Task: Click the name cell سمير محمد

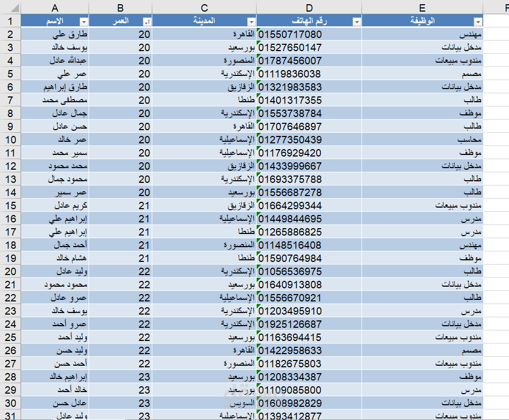Action: click(x=55, y=152)
